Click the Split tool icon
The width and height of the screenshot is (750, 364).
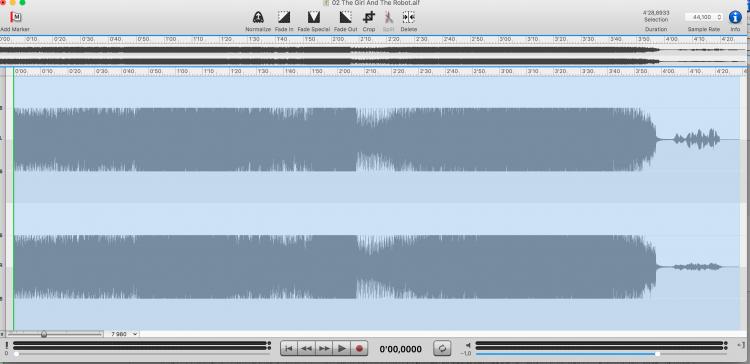pyautogui.click(x=388, y=17)
